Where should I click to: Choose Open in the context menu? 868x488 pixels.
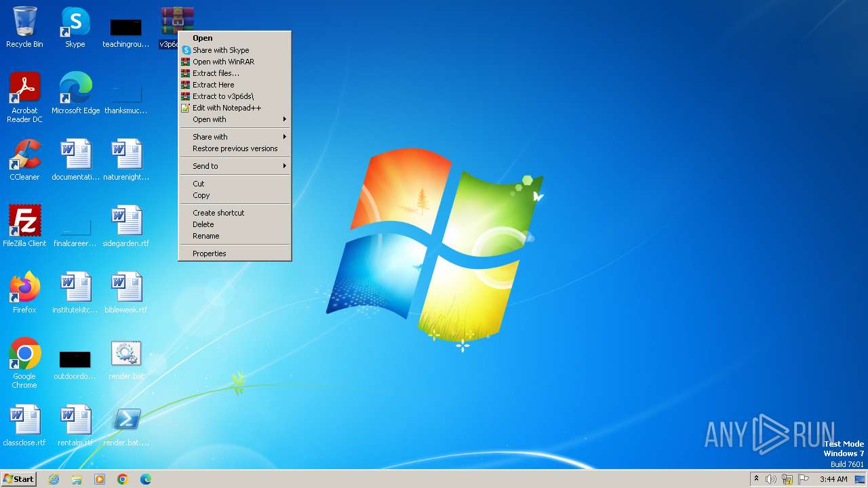click(235, 39)
